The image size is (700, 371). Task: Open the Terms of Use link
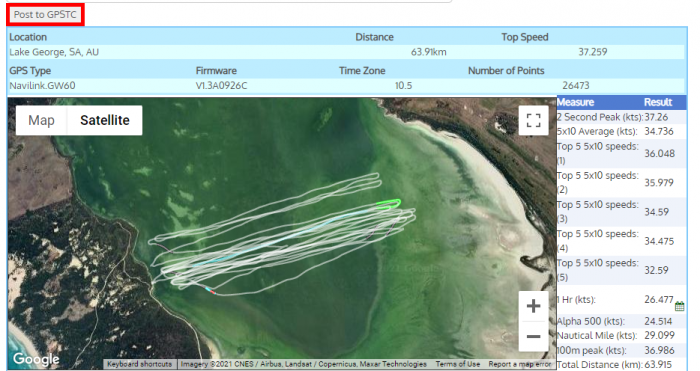pos(458,364)
